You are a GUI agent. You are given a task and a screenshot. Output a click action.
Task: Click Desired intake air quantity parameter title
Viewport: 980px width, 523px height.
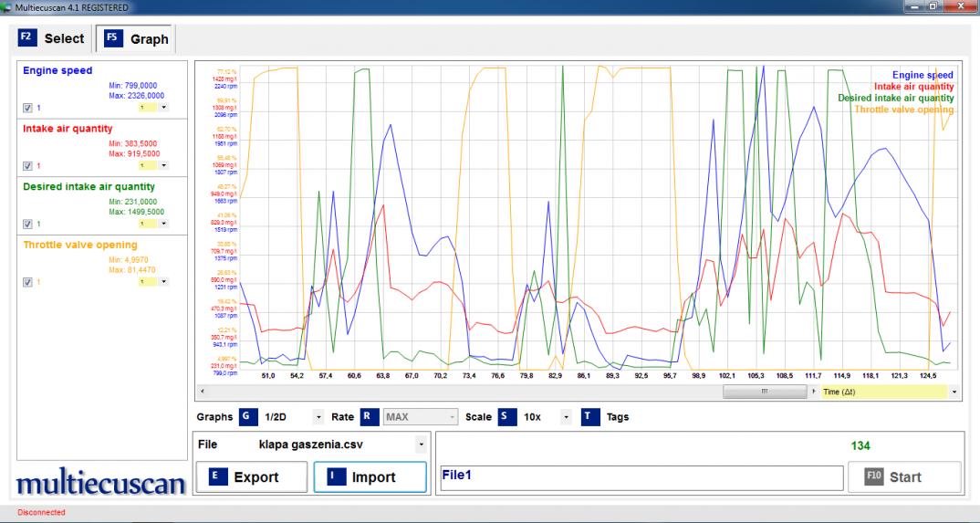coord(89,187)
